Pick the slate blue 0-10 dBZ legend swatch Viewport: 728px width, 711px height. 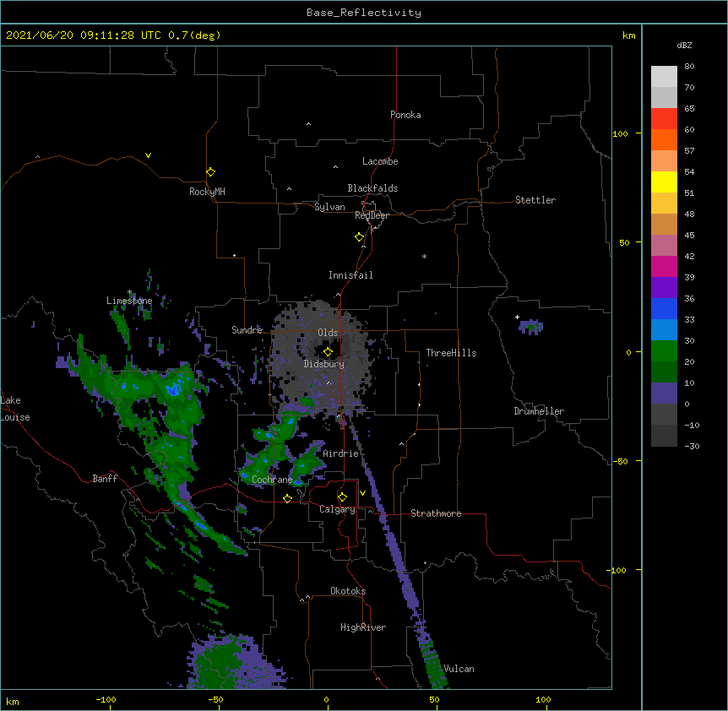click(664, 393)
